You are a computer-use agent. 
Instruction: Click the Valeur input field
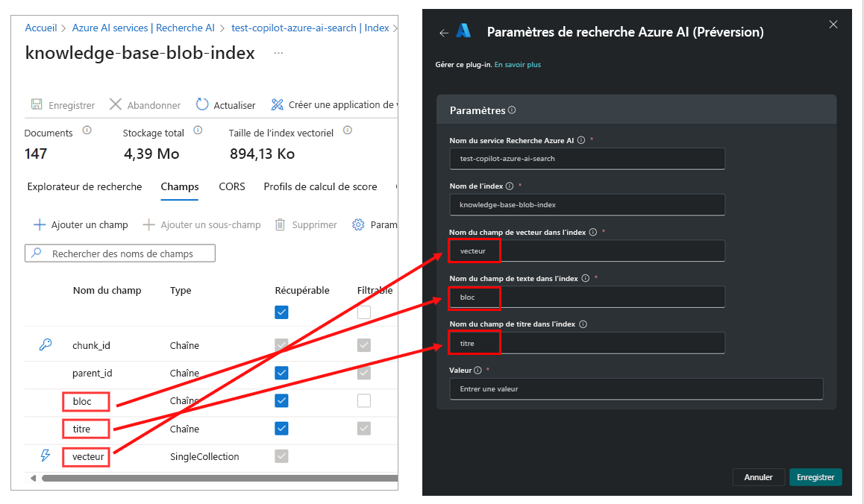coord(636,388)
